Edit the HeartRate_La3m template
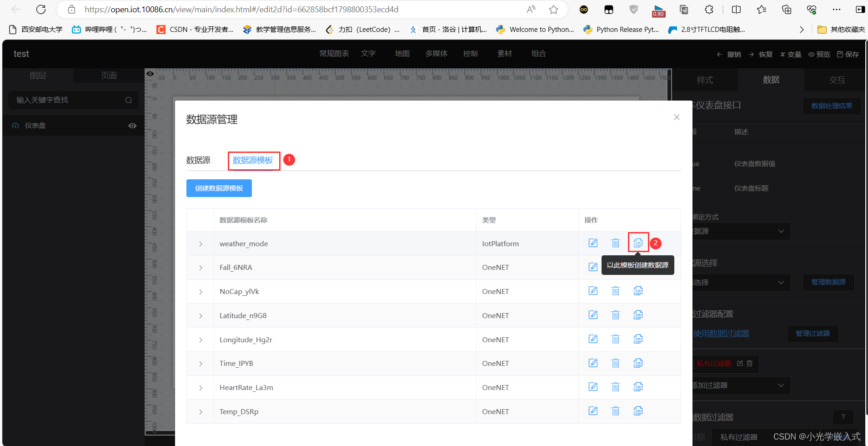This screenshot has width=868, height=446. (593, 387)
